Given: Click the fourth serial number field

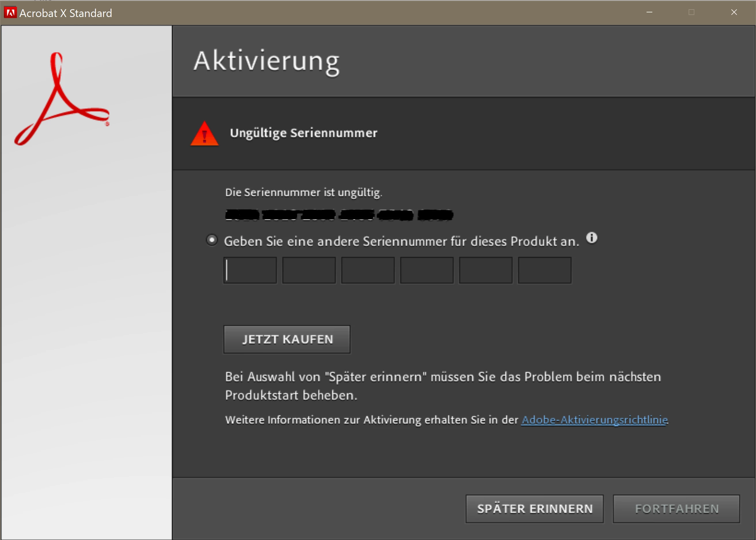Looking at the screenshot, I should pos(427,270).
